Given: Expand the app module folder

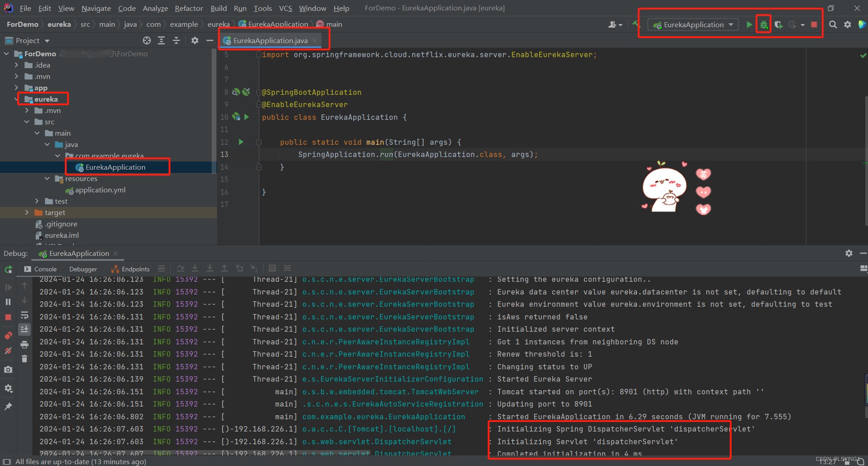Looking at the screenshot, I should [17, 88].
